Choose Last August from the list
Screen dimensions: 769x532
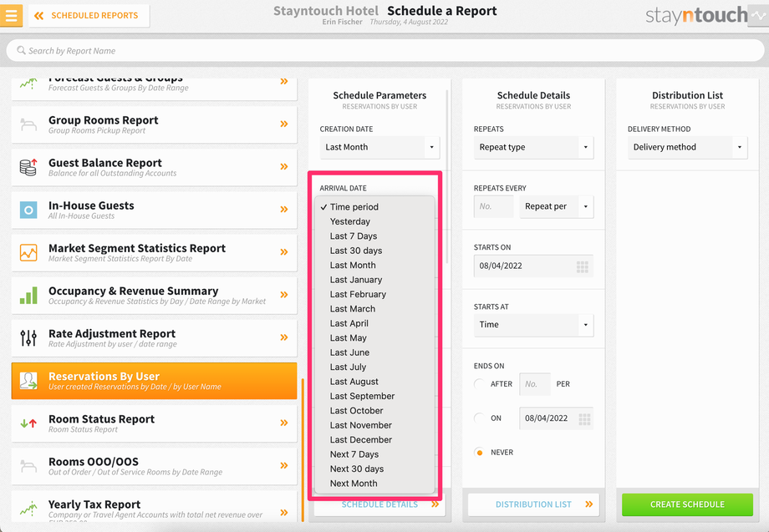[374, 382]
